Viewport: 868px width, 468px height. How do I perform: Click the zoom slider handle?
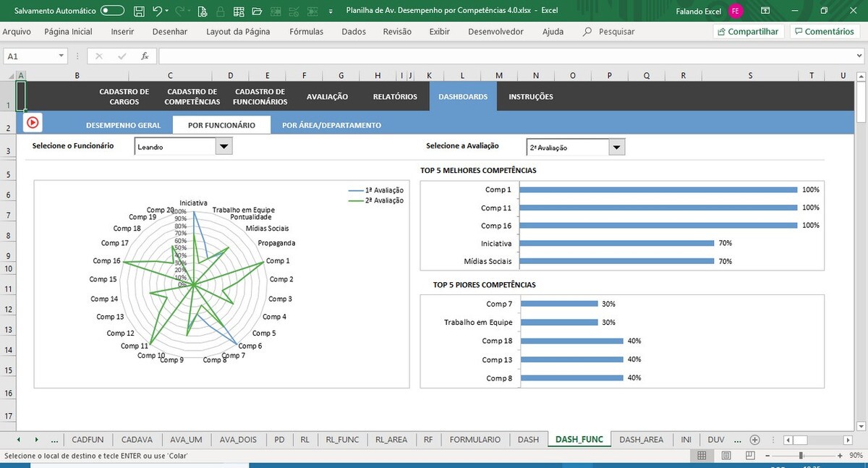(801, 456)
